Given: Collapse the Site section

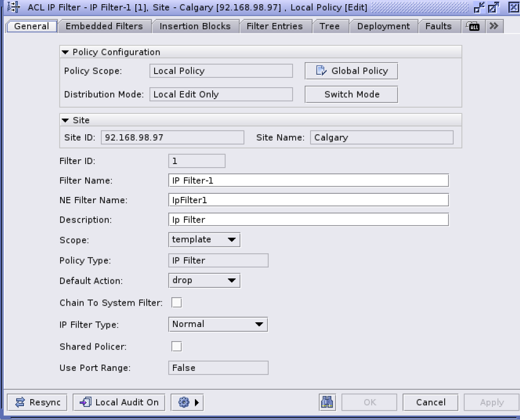Looking at the screenshot, I should (65, 120).
